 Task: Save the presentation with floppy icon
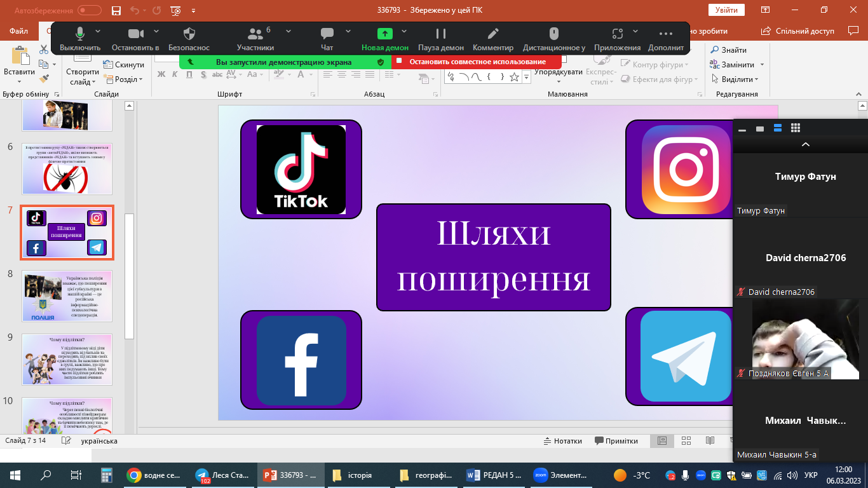point(116,11)
